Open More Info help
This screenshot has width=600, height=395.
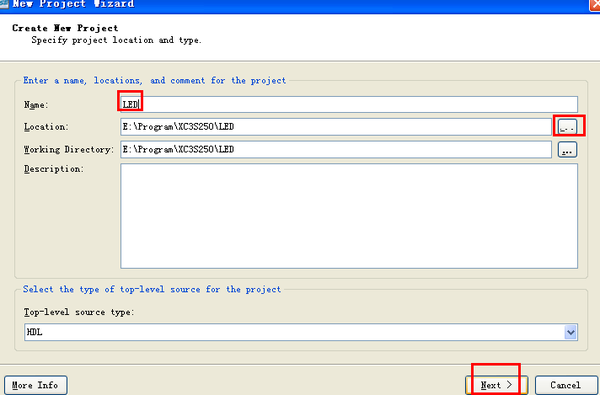click(35, 385)
